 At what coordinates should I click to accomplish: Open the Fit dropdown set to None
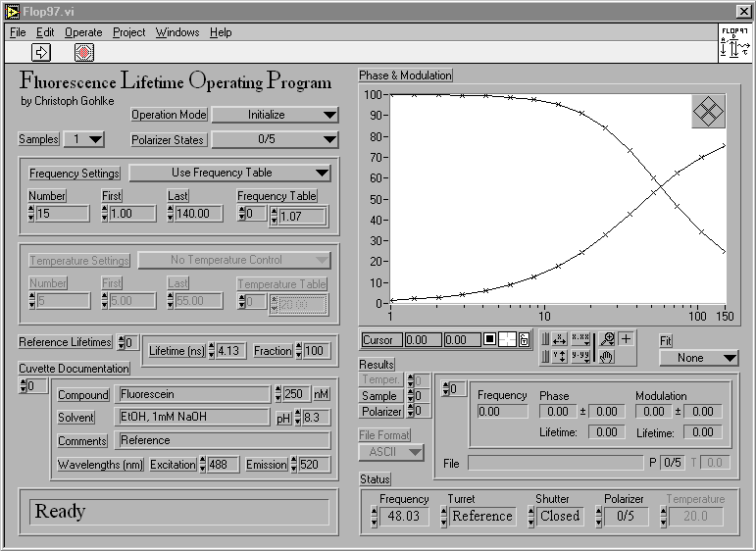tap(698, 358)
